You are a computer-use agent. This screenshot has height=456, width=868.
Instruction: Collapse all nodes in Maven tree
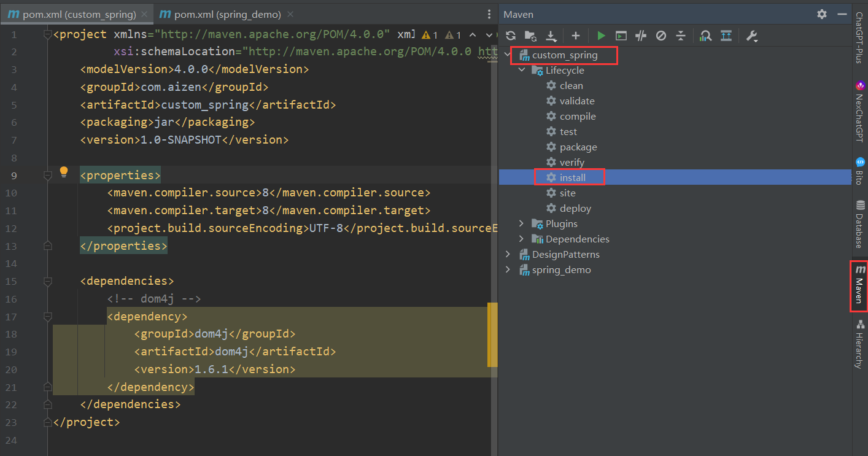pyautogui.click(x=680, y=36)
